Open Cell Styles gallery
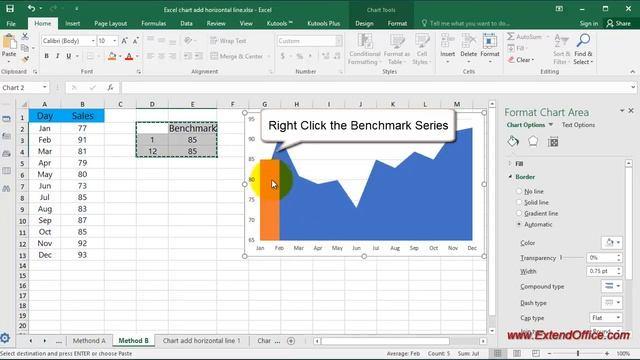 point(422,49)
